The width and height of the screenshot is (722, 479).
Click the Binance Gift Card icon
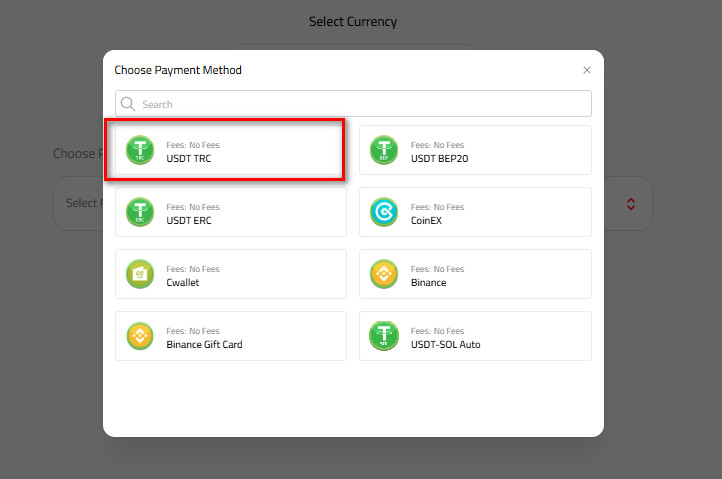(x=140, y=336)
